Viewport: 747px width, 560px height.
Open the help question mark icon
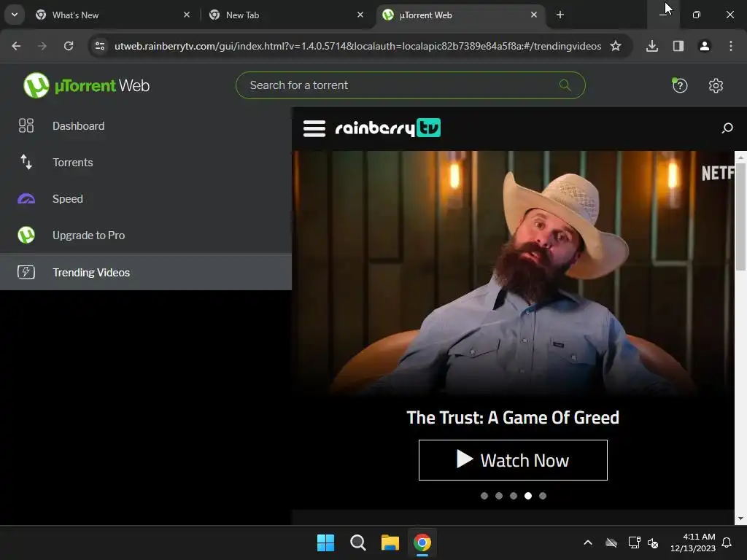(679, 86)
